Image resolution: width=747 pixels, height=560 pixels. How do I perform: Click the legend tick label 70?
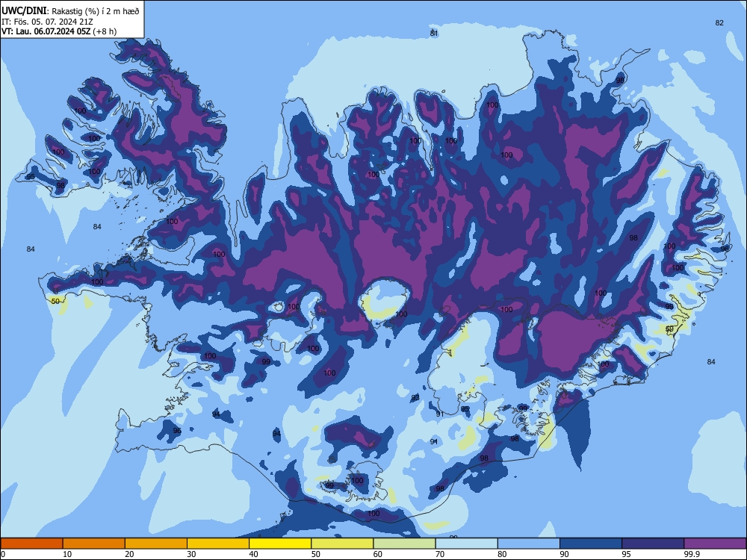pos(440,554)
